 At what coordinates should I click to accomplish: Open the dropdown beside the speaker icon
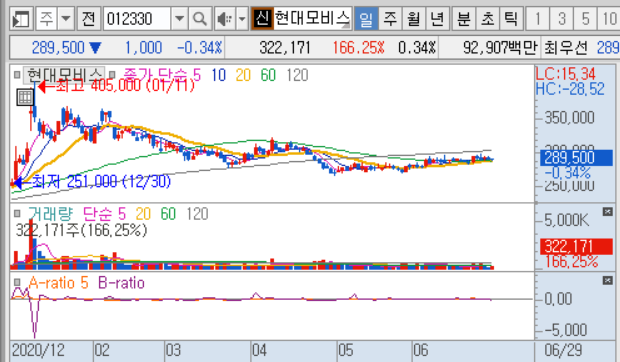click(242, 18)
